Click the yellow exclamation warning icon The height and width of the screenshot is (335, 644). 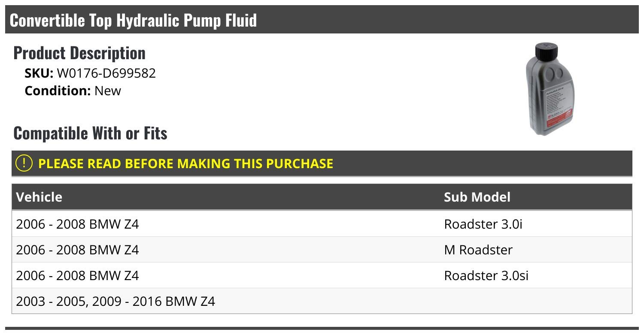point(24,163)
